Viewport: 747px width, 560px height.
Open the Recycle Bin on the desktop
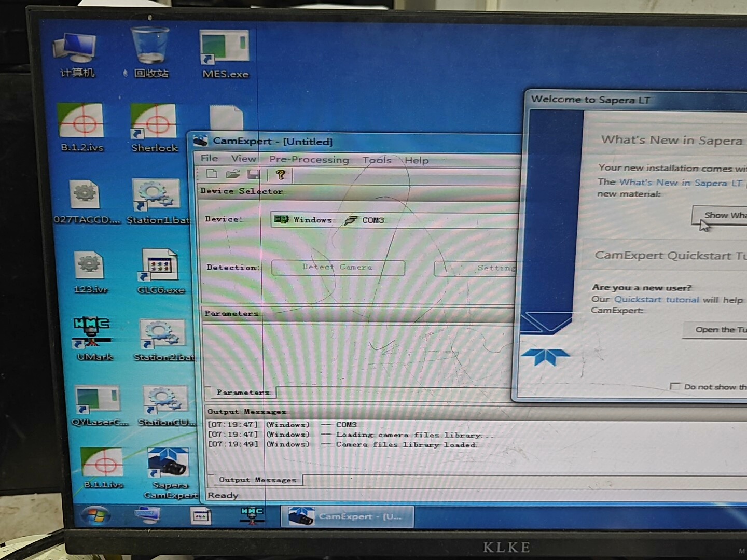[150, 48]
